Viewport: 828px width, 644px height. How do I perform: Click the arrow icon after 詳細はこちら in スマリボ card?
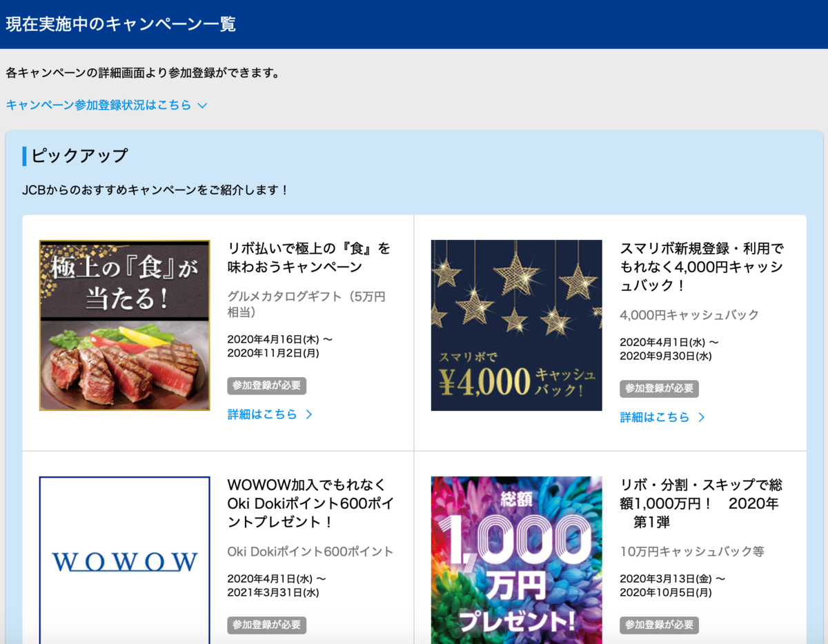pos(701,417)
